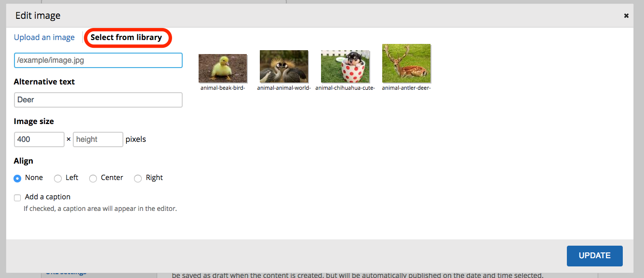Click the empty height field
This screenshot has width=644, height=278.
click(98, 139)
